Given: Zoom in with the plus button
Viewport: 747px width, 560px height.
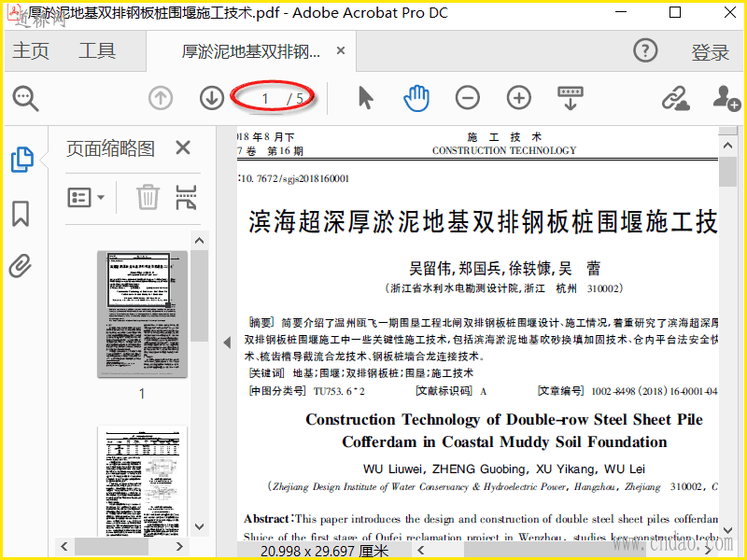Looking at the screenshot, I should 519,98.
